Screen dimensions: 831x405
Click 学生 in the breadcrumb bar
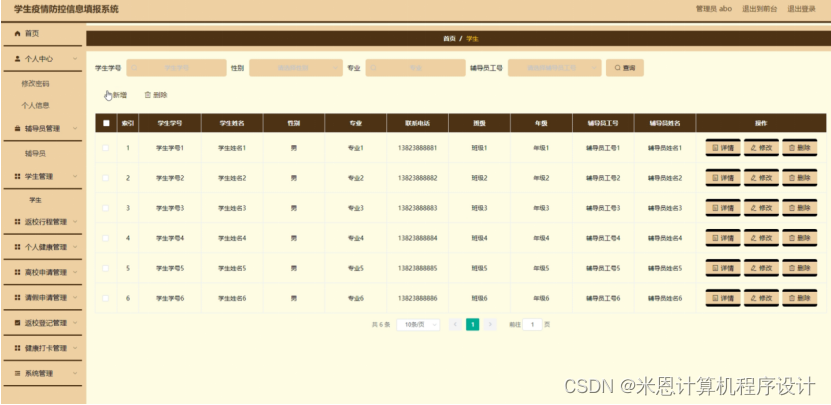coord(472,39)
